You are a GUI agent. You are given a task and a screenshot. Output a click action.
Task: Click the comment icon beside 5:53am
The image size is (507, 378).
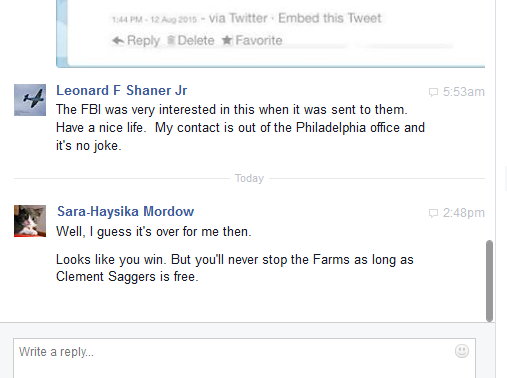(433, 92)
